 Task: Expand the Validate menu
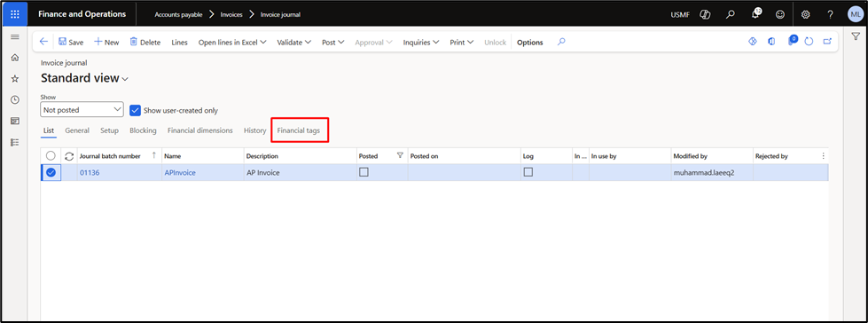294,42
